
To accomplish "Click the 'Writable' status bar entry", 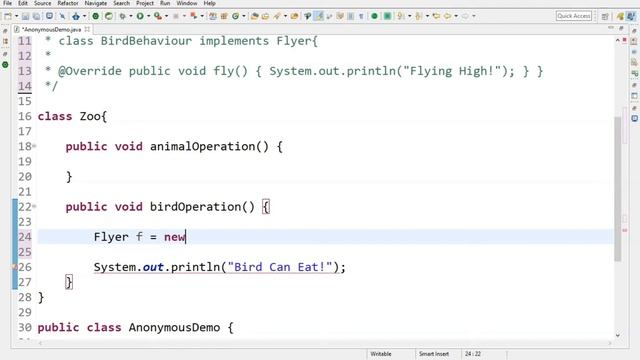I will [x=381, y=354].
